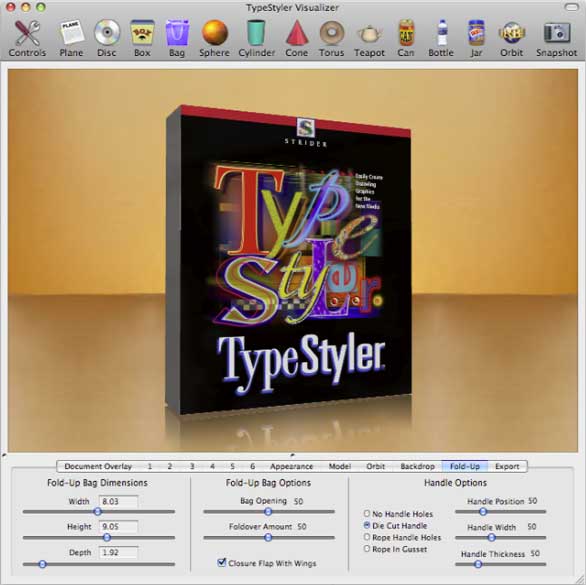
Task: Switch to the Document Overlay tab
Action: click(x=98, y=466)
